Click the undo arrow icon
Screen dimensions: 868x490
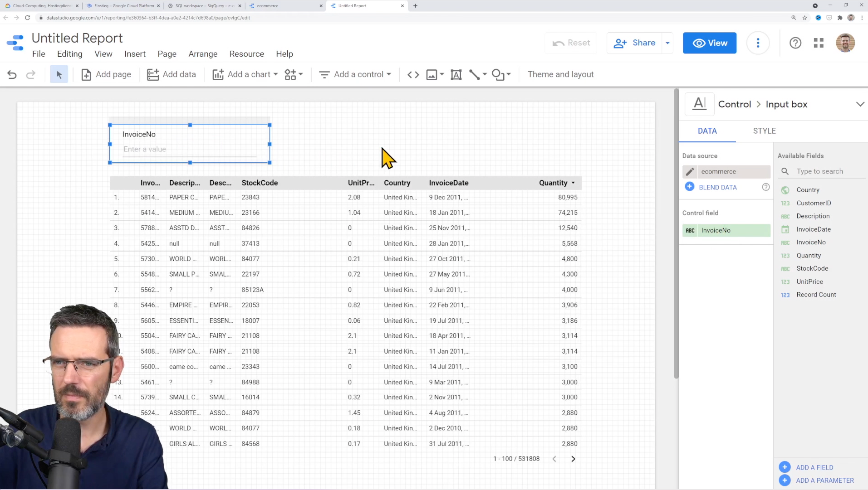coord(12,74)
